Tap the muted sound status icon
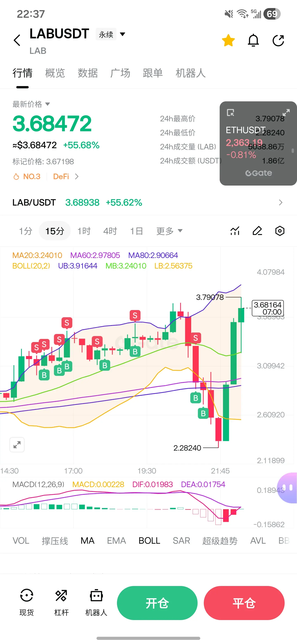The width and height of the screenshot is (297, 644). click(229, 14)
